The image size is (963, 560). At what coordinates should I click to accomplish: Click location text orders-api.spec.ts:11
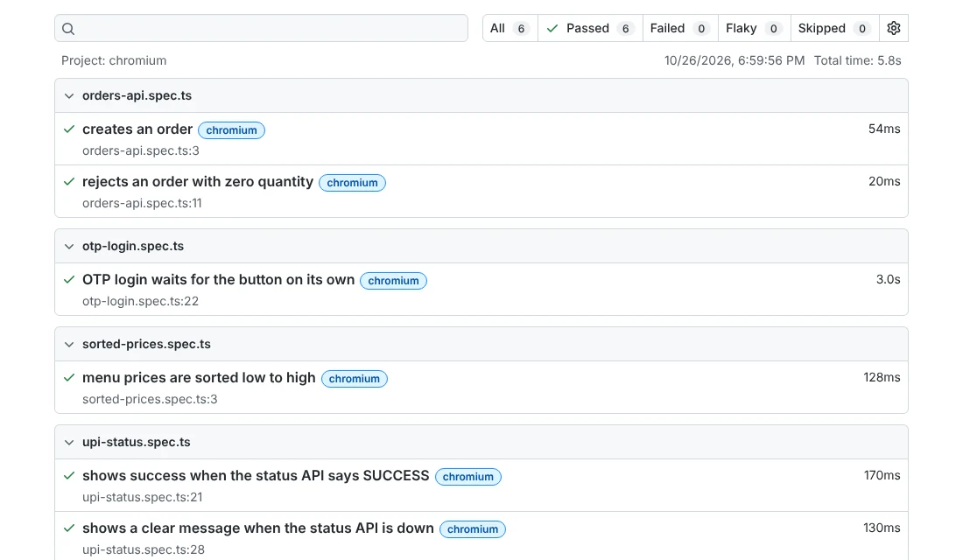pyautogui.click(x=142, y=203)
